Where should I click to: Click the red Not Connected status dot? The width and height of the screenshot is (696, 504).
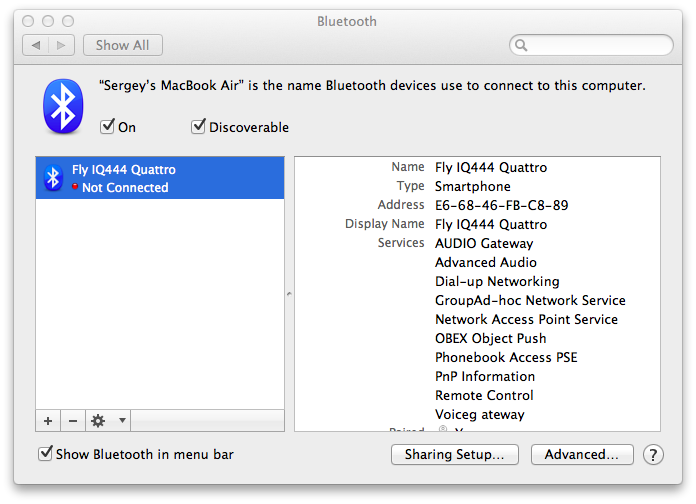click(75, 187)
